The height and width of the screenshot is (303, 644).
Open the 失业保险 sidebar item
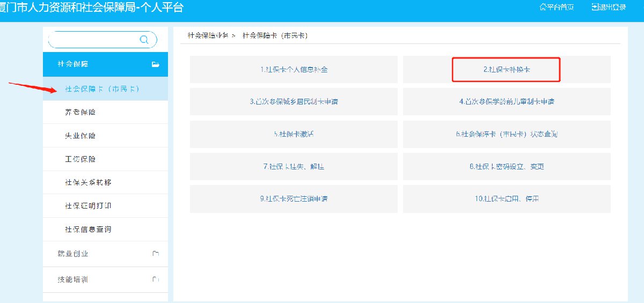pyautogui.click(x=80, y=136)
